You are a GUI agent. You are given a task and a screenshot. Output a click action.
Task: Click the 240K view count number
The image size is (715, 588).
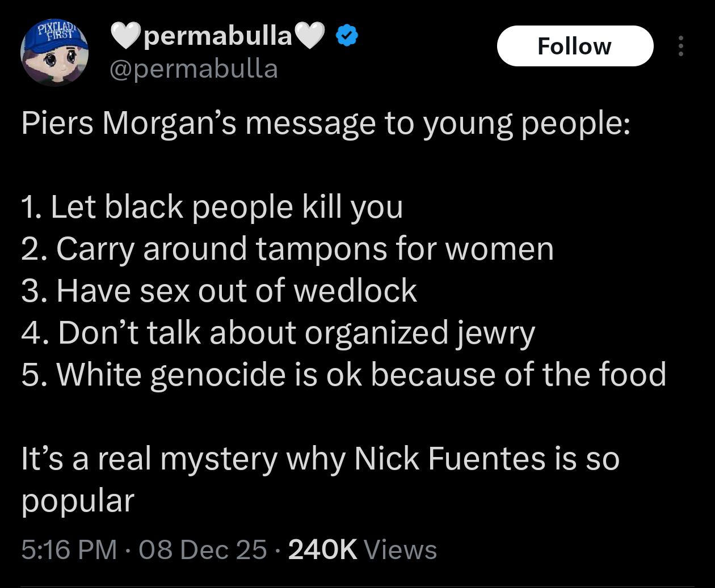coord(322,549)
